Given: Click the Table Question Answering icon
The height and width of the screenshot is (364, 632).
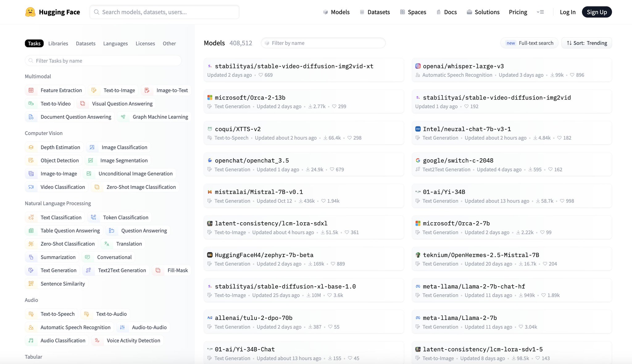Looking at the screenshot, I should coord(31,231).
